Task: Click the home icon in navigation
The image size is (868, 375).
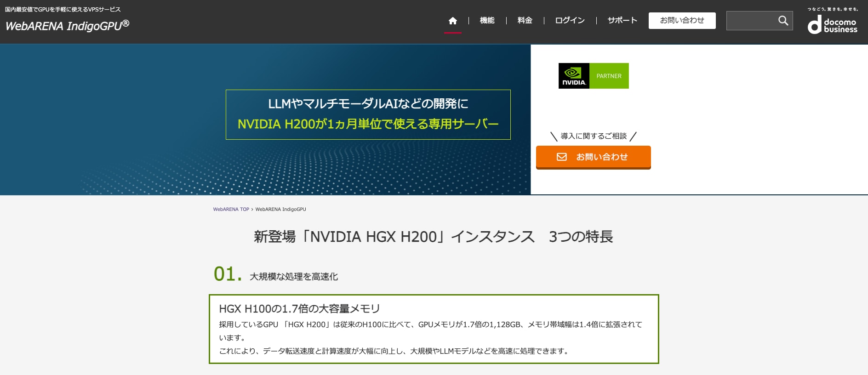Action: click(453, 21)
